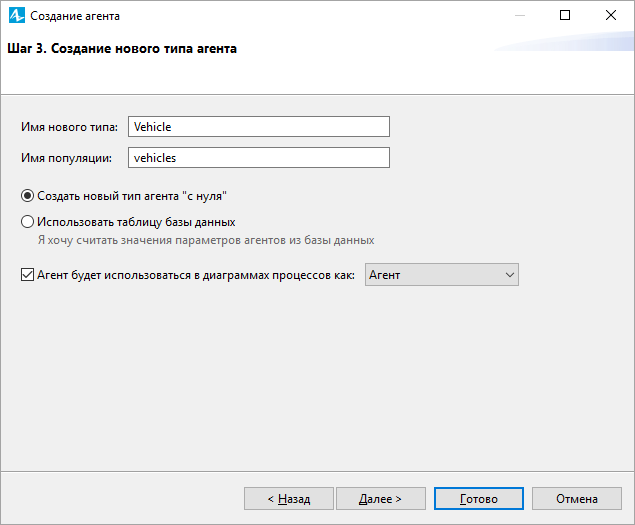The image size is (635, 525).
Task: Click the AnyLogic logo in the title bar
Action: click(17, 15)
